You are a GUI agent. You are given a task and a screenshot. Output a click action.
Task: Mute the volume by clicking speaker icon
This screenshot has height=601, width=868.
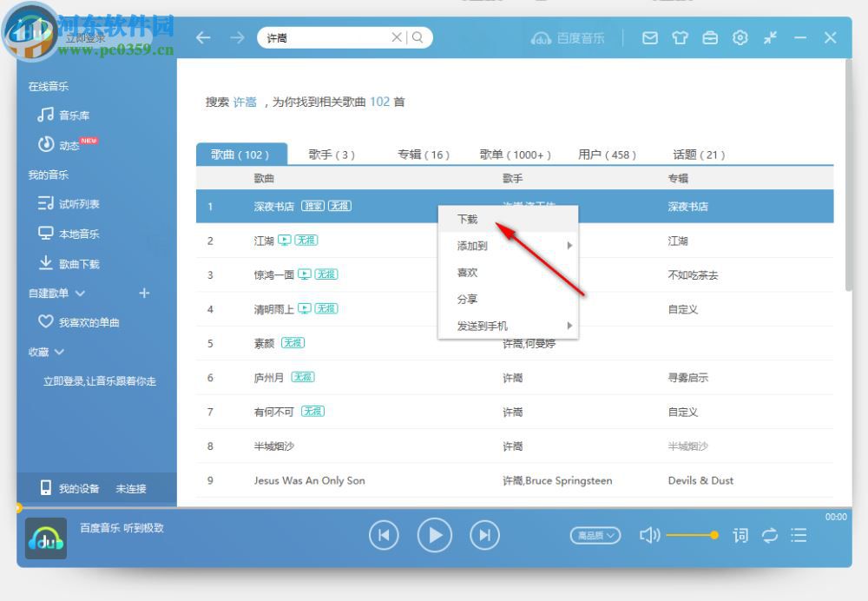(650, 536)
